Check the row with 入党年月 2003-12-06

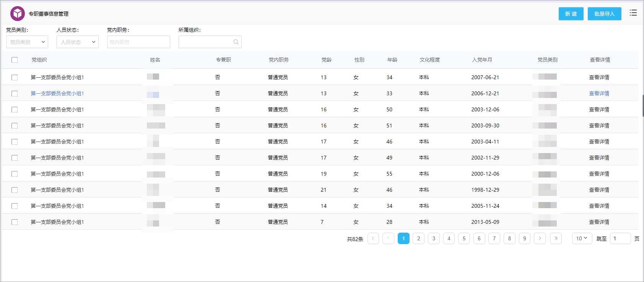[x=15, y=109]
